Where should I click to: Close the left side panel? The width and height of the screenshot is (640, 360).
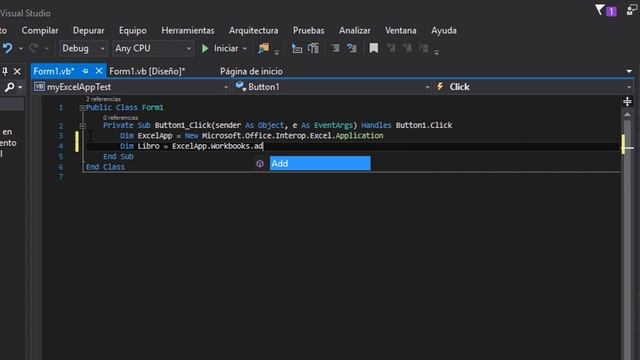(x=17, y=71)
